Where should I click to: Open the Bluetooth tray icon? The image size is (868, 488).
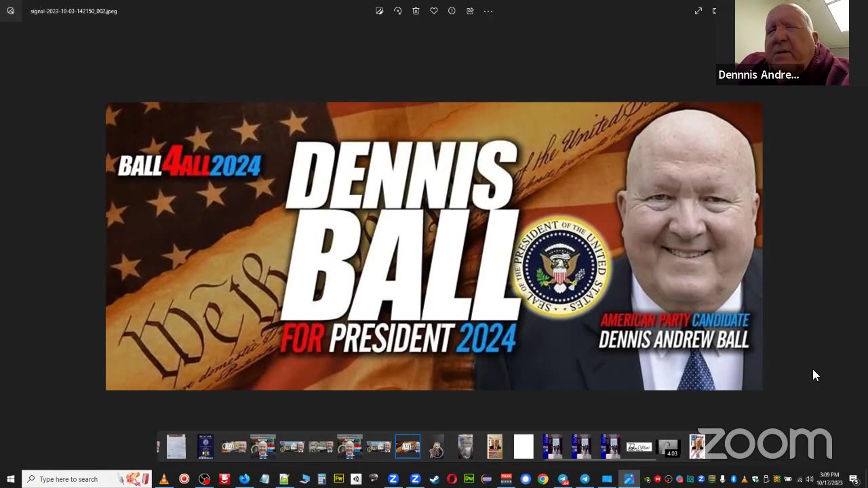[734, 479]
